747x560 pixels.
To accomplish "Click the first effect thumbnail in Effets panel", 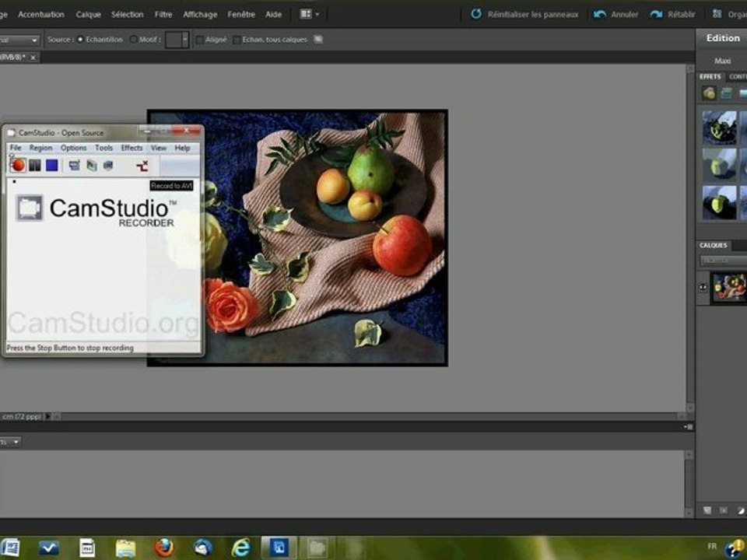I will point(719,127).
